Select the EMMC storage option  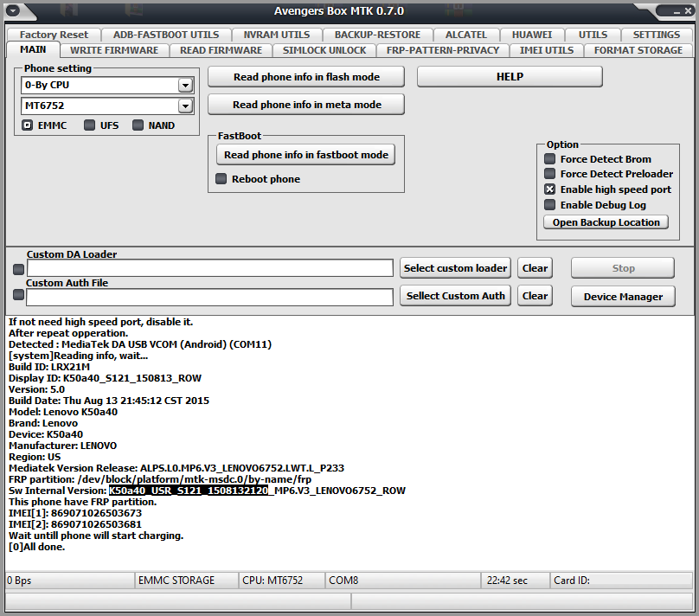[27, 125]
